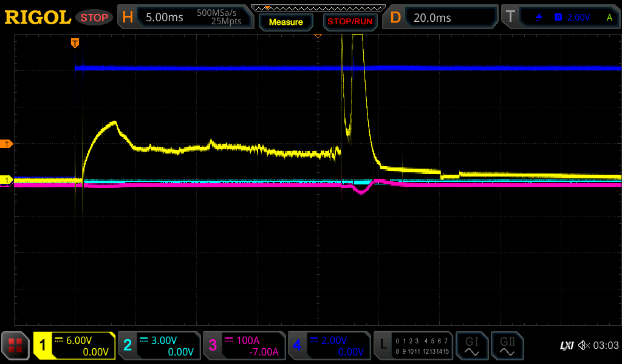Click the muted speaker sound icon

point(584,346)
